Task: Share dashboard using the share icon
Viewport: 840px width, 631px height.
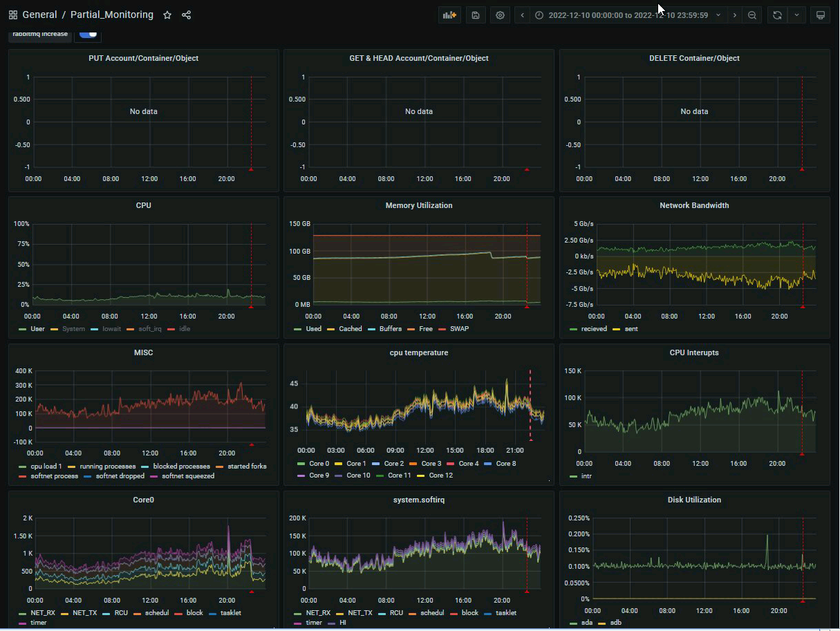Action: 186,15
